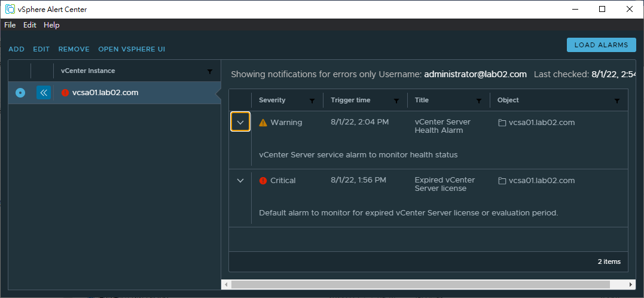Click the vSphere Alert Center app icon
Image resolution: width=644 pixels, height=298 pixels.
[10, 9]
